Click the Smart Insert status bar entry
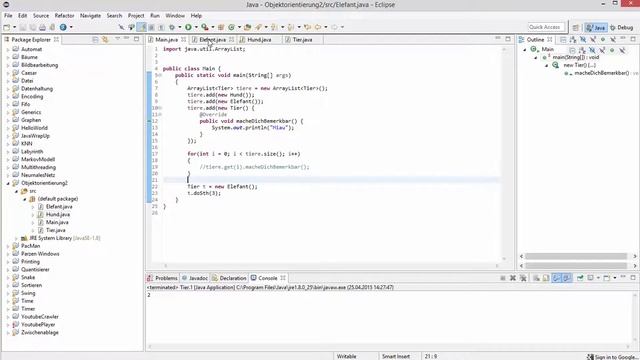 pyautogui.click(x=396, y=356)
